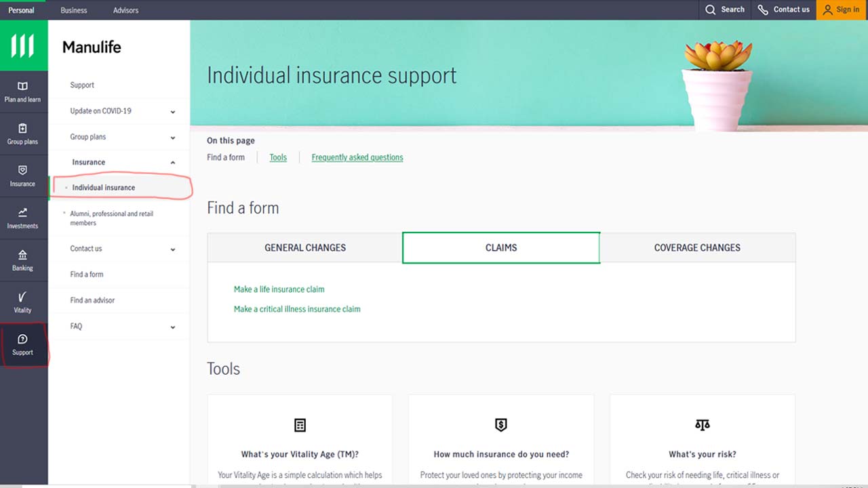
Task: Select the Claims tab
Action: click(501, 247)
